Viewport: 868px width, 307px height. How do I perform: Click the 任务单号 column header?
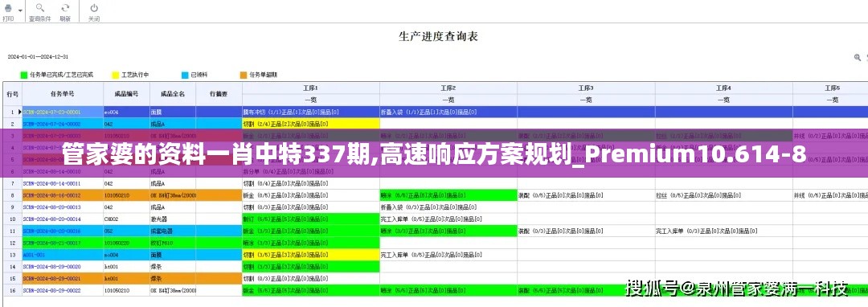tap(63, 94)
